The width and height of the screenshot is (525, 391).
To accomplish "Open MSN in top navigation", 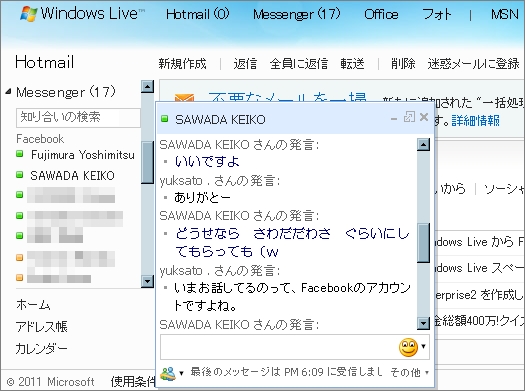I will (505, 14).
